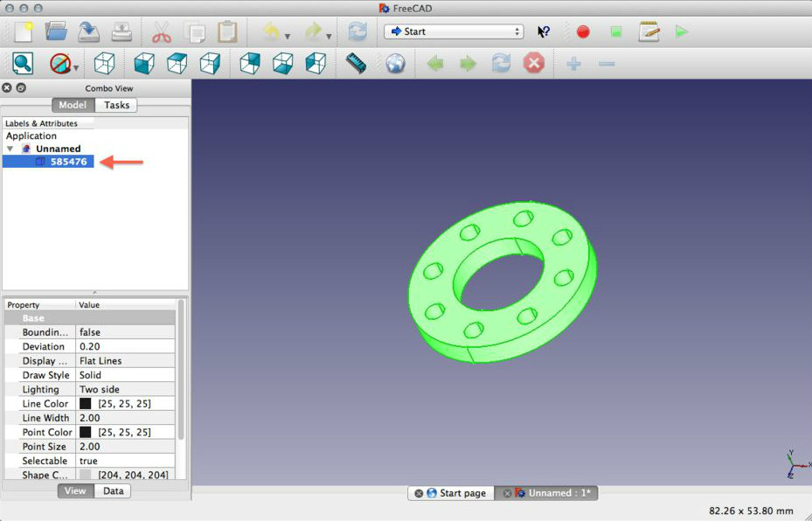The width and height of the screenshot is (812, 521).
Task: Measure distance with the ruler icon
Action: [x=356, y=64]
